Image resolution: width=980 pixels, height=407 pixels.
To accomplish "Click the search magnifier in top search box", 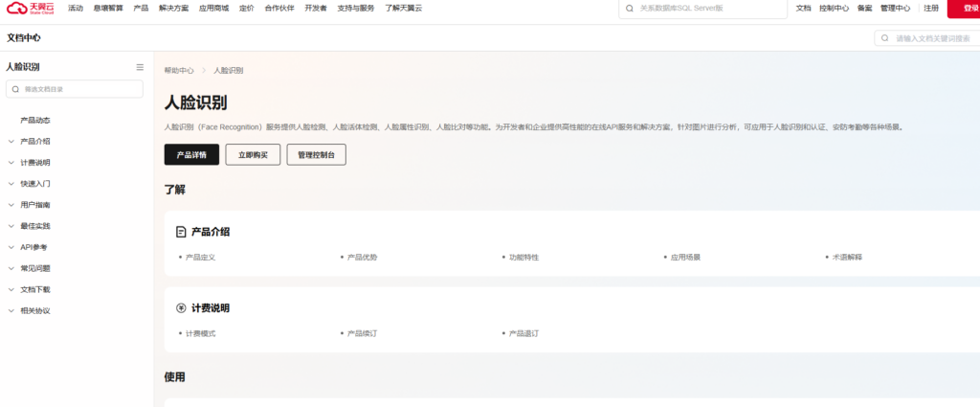I will pyautogui.click(x=631, y=9).
